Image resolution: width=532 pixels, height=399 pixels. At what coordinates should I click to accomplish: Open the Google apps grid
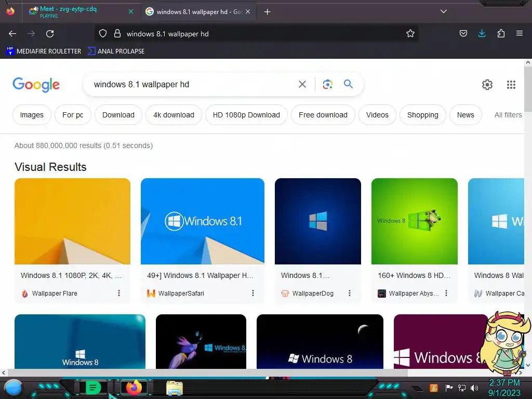(x=511, y=85)
